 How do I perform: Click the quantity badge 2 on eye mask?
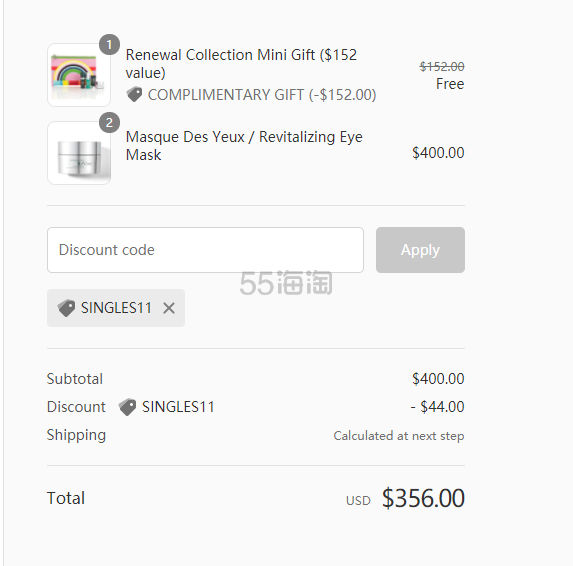click(109, 123)
